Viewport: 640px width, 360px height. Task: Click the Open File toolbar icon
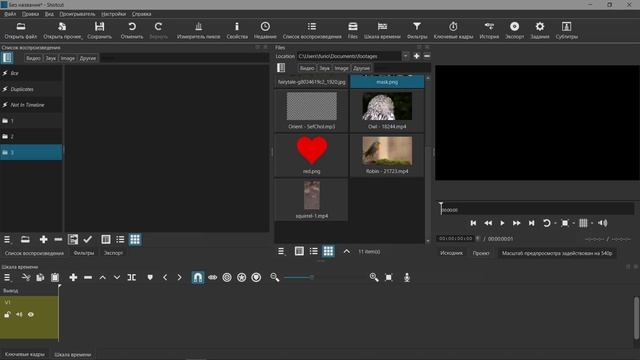click(20, 27)
